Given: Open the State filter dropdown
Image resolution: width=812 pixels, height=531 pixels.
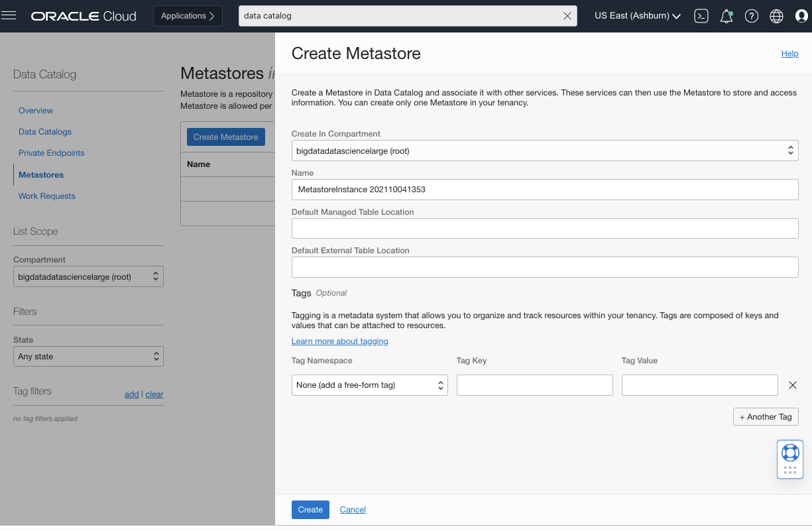Looking at the screenshot, I should coord(88,356).
